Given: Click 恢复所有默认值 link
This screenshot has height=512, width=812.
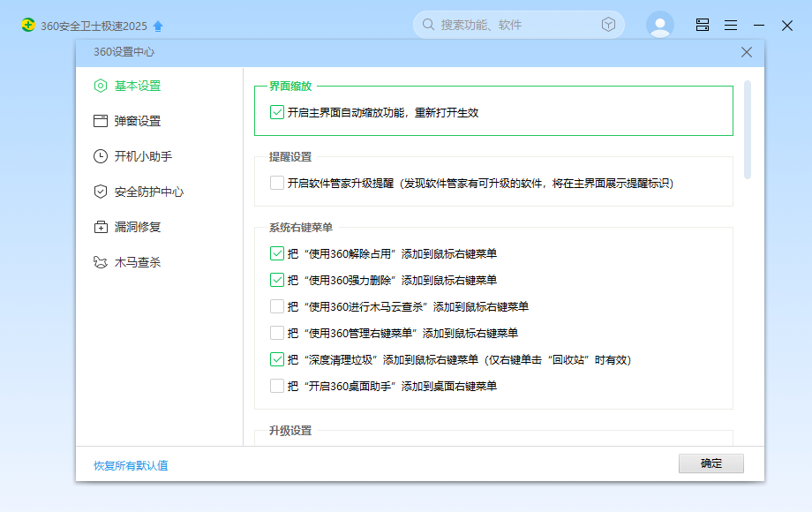Looking at the screenshot, I should pos(131,465).
